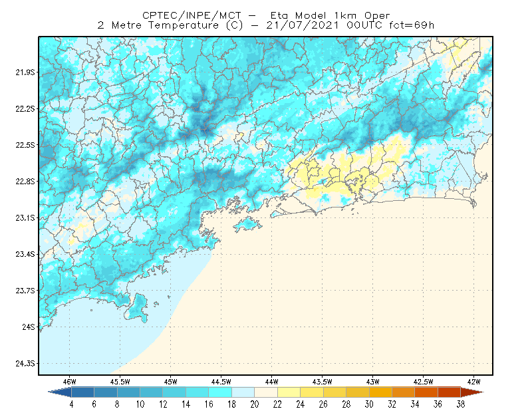Click the left arrow end of colorbar
Image resolution: width=532 pixels, height=411 pixels.
[60, 392]
